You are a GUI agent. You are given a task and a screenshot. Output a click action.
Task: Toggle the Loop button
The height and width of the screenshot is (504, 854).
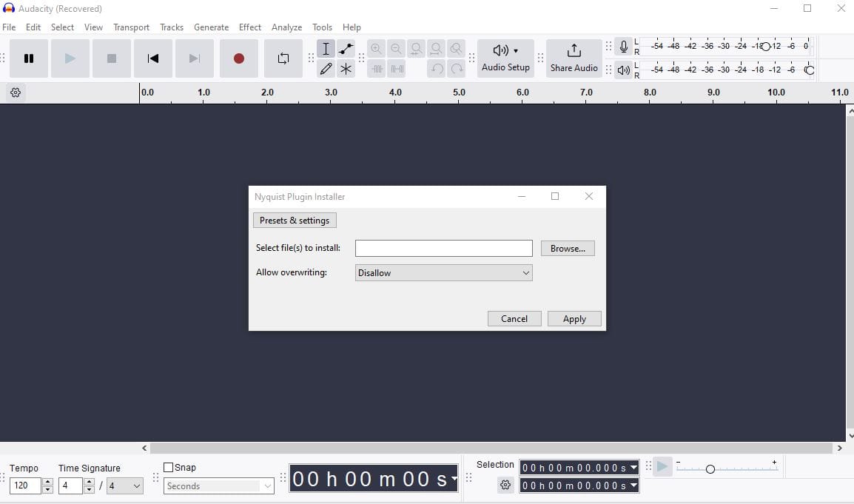coord(283,58)
